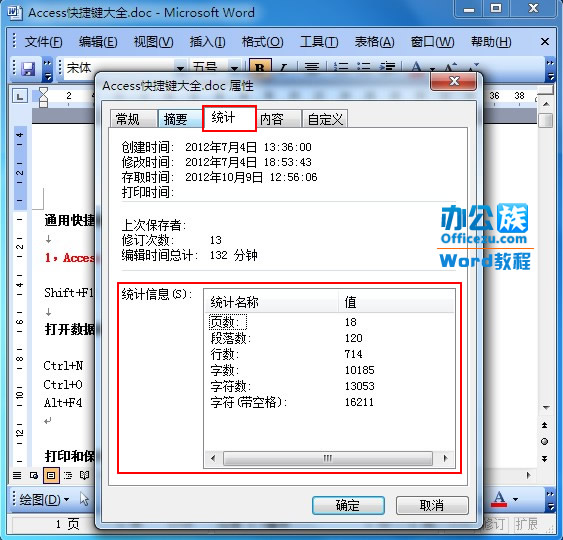This screenshot has height=540, width=563.
Task: Click Word document icon in title bar
Action: 14,13
